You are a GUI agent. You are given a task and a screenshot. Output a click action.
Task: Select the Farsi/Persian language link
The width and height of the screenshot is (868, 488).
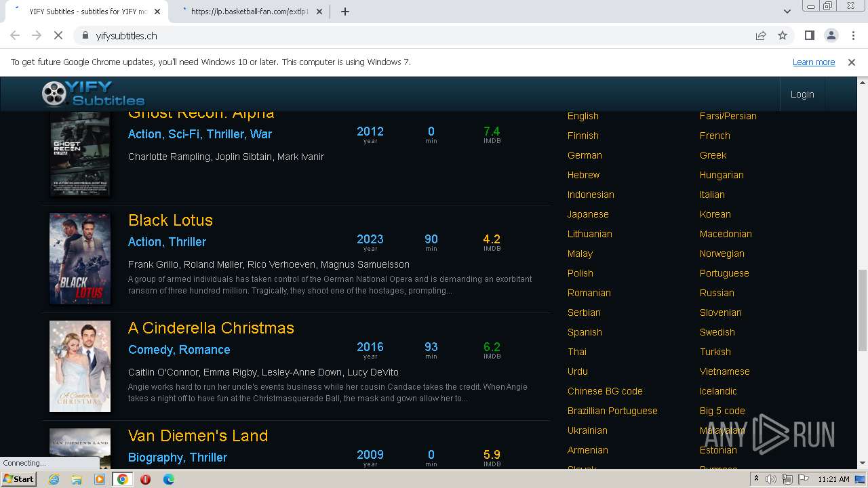click(x=728, y=116)
